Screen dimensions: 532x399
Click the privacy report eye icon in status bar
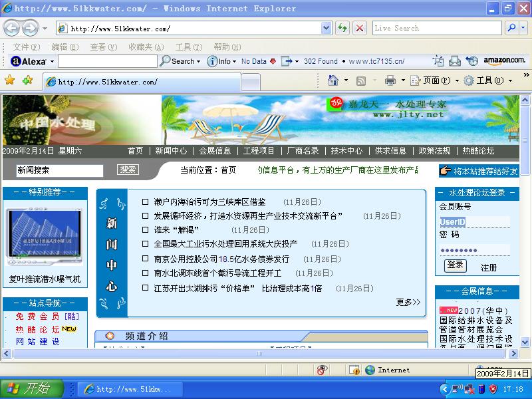tap(322, 370)
